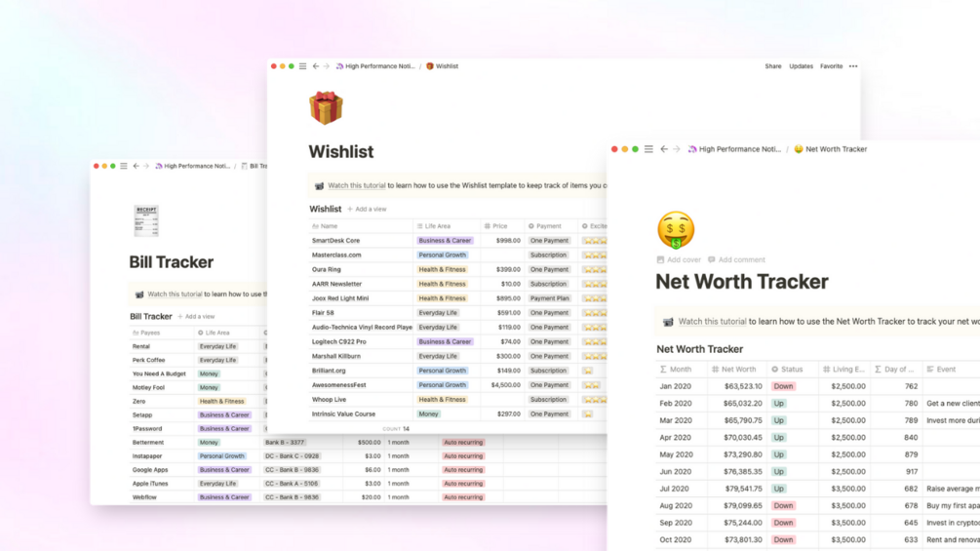Click Payment Plan tag in Joox Red Light Mini row
The image size is (980, 551).
[x=549, y=298]
